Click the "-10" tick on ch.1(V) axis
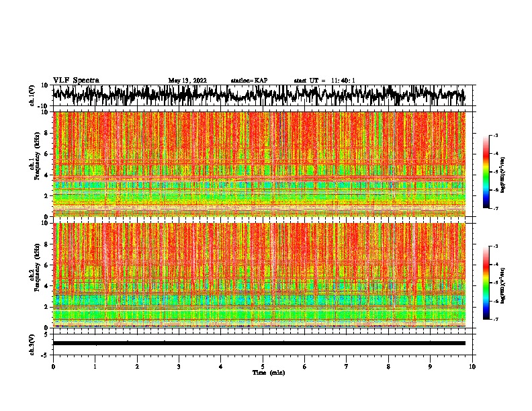This screenshot has width=532, height=411. click(44, 106)
